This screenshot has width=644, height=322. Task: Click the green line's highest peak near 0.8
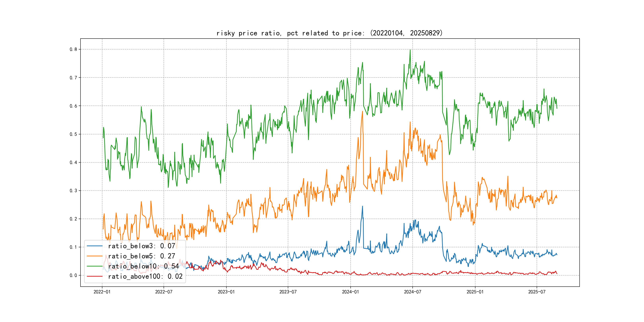coord(410,50)
